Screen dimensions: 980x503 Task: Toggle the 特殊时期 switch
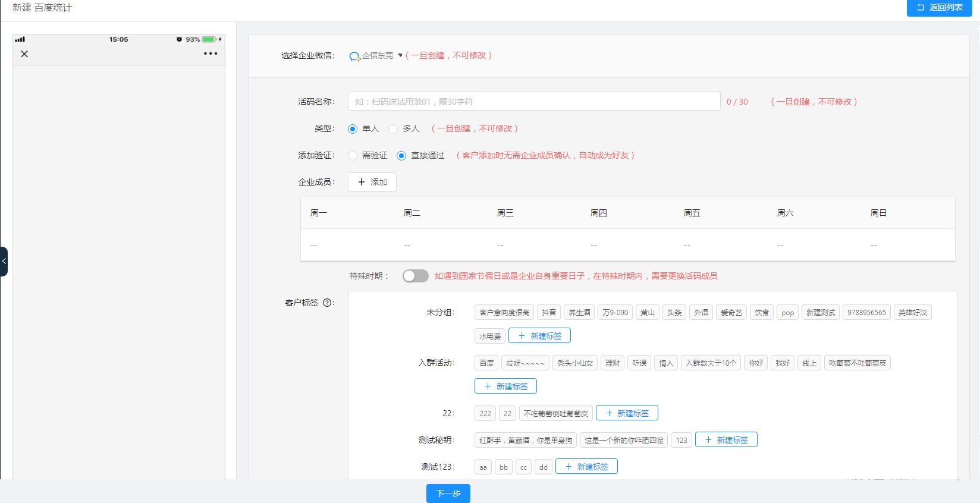click(415, 276)
